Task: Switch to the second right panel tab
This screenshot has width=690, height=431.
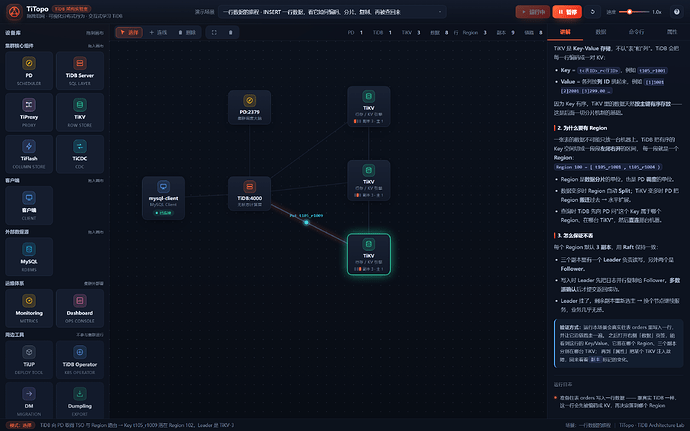Action: 601,32
